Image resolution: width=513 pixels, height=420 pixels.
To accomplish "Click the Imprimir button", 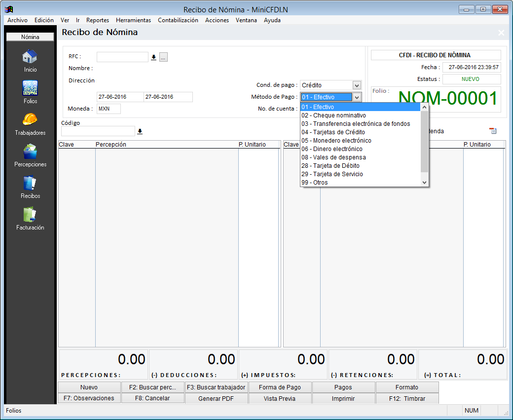I will point(343,398).
